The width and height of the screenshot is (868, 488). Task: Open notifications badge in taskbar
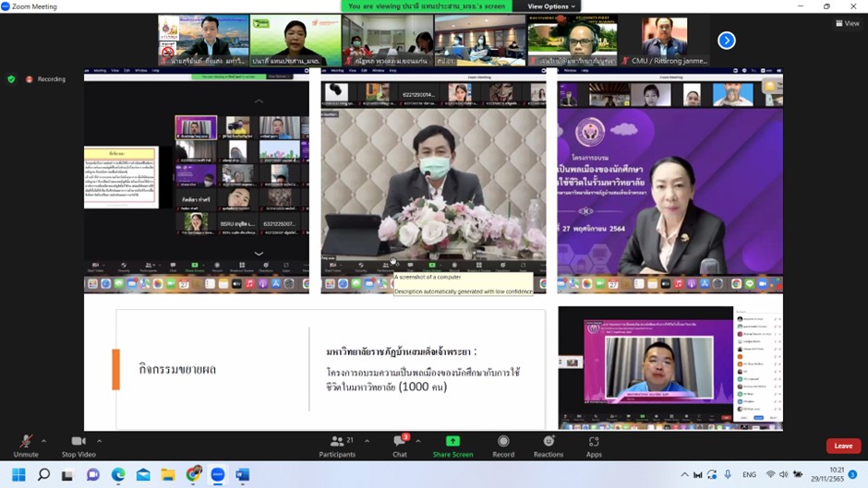tap(853, 474)
